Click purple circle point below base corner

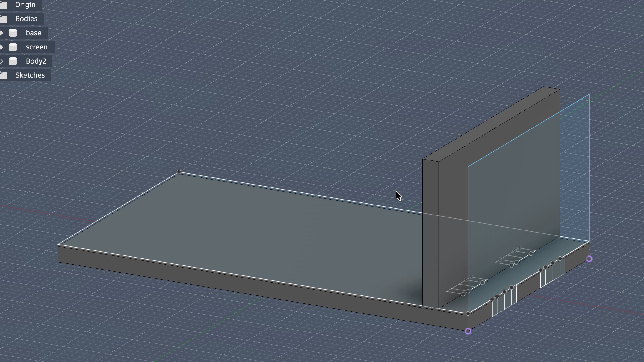[468, 332]
